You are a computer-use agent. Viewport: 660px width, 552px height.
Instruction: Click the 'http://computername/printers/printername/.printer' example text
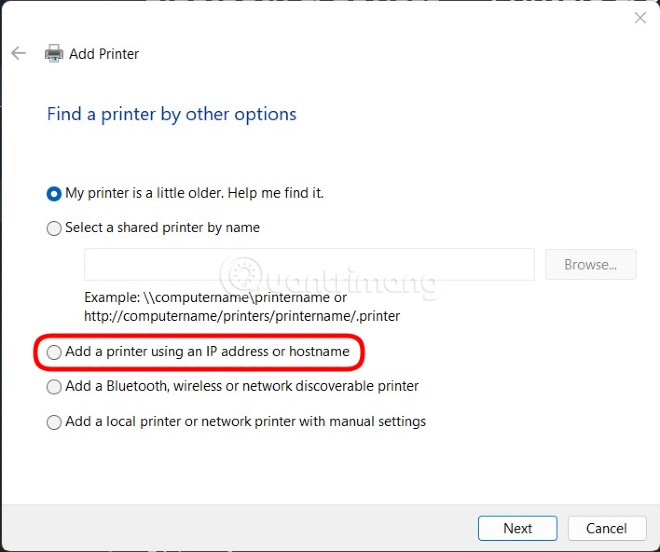pyautogui.click(x=242, y=316)
